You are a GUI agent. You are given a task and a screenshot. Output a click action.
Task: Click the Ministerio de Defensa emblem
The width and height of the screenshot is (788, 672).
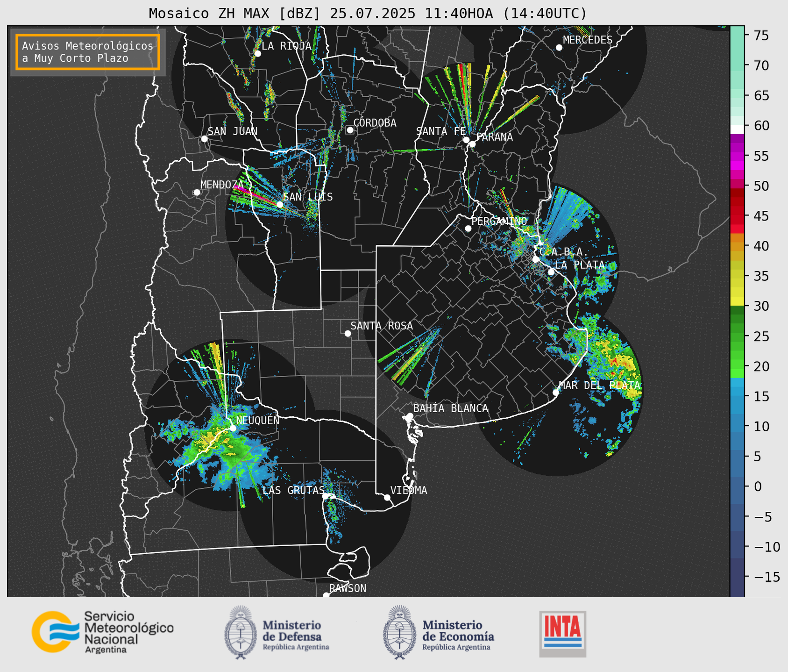click(x=241, y=632)
